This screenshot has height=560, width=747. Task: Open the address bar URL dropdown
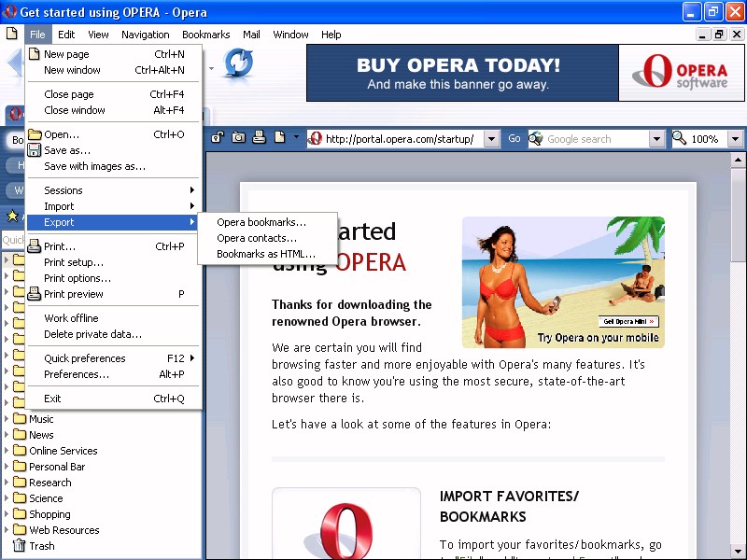pyautogui.click(x=492, y=139)
